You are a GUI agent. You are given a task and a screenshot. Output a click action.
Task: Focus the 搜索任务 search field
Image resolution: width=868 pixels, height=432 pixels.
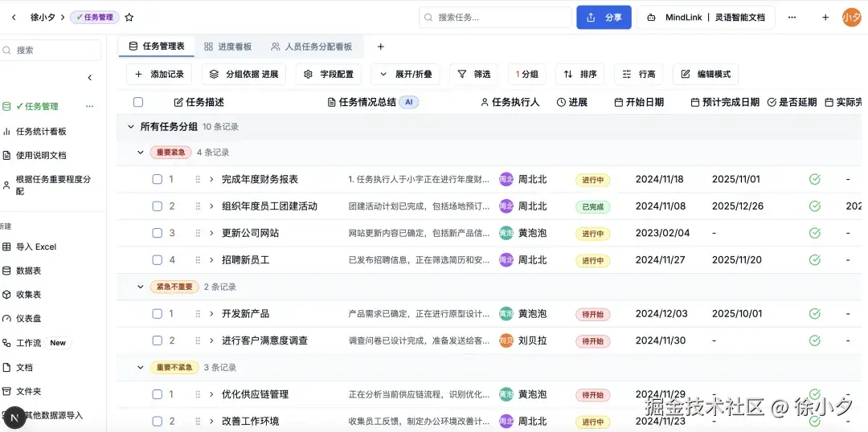495,17
